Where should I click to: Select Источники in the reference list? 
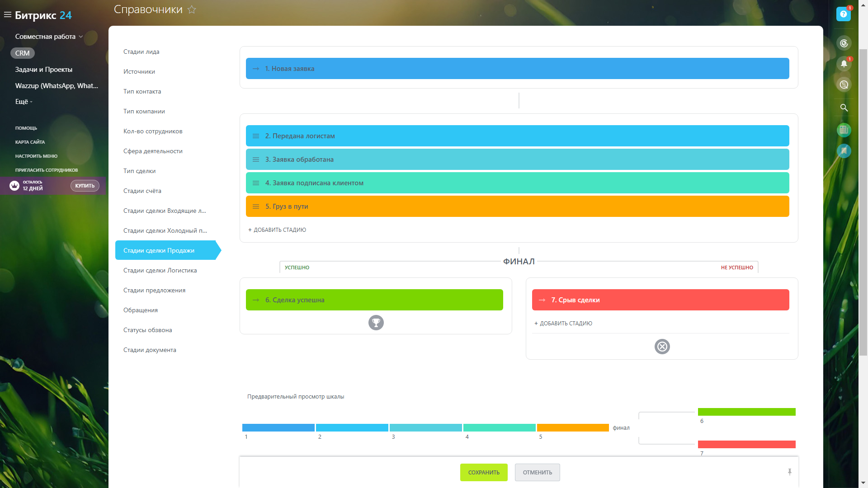coord(139,71)
